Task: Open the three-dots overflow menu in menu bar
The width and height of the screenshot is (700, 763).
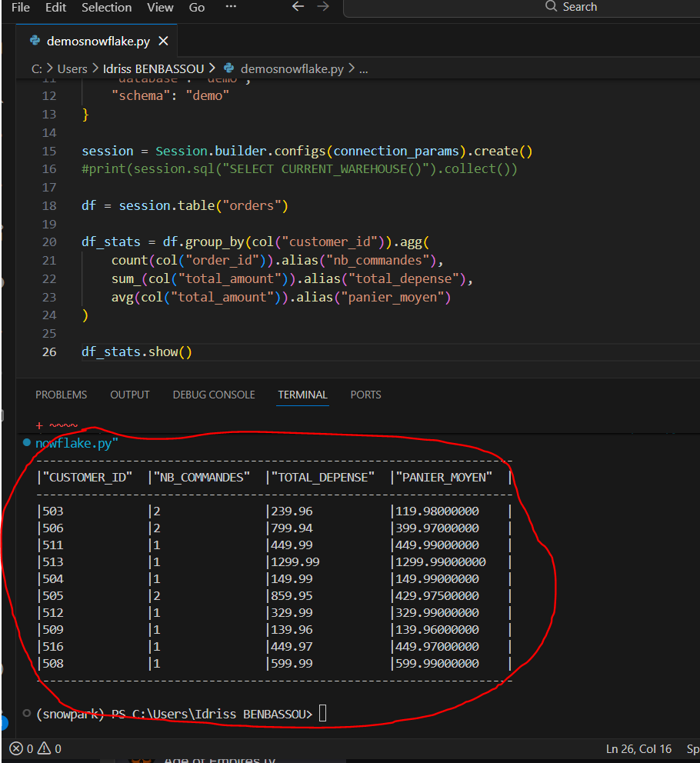Action: (231, 7)
